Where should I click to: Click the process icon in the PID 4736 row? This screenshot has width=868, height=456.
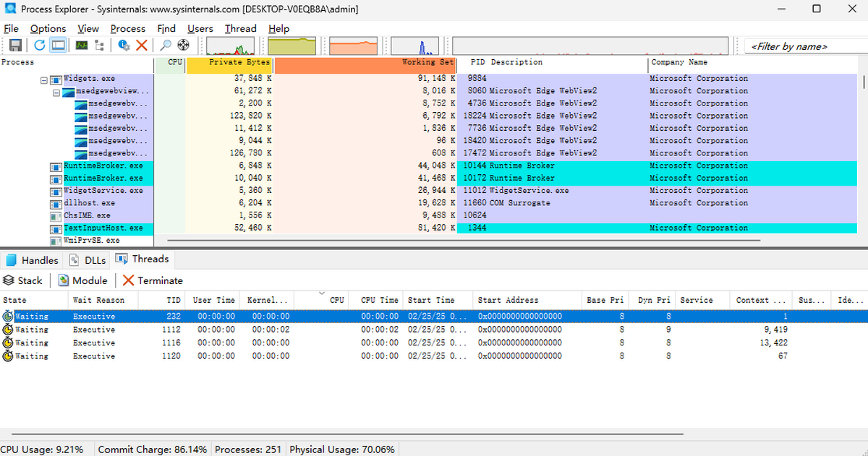[x=81, y=104]
